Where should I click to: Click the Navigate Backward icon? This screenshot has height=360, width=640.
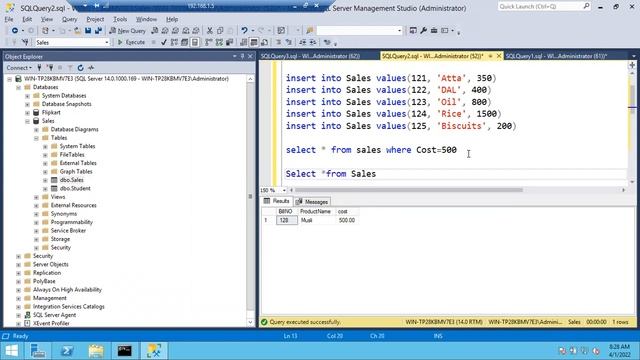[x=15, y=31]
